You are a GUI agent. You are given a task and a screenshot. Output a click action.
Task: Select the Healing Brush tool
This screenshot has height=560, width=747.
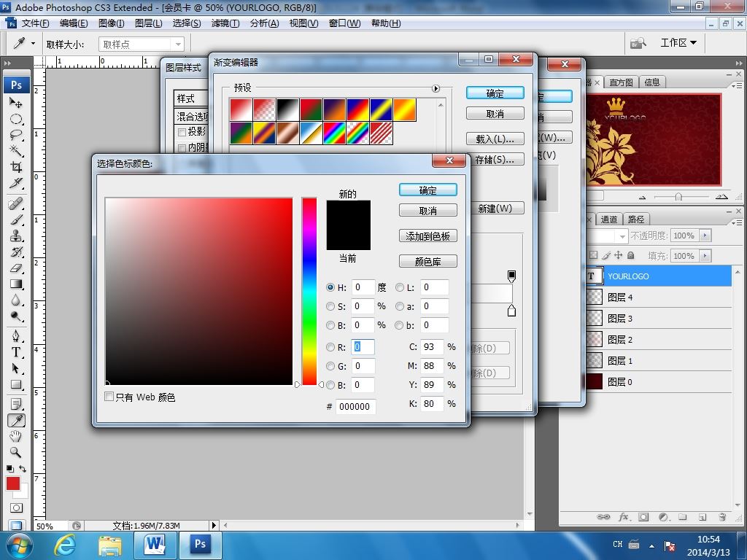[16, 204]
